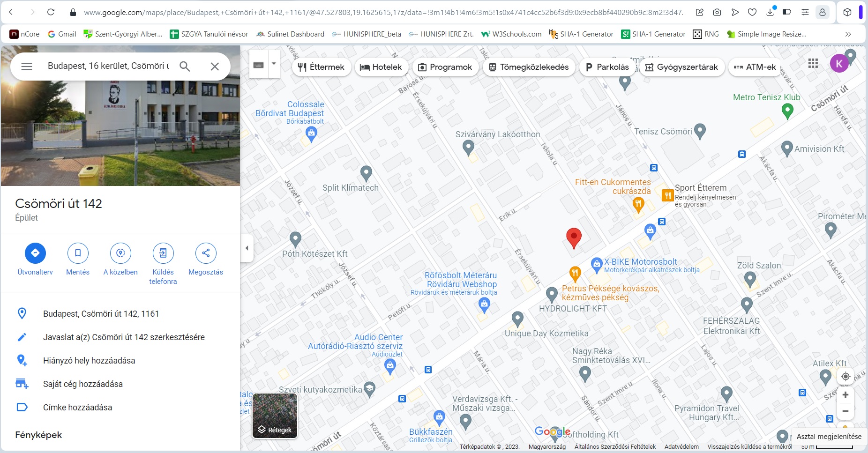Image resolution: width=868 pixels, height=453 pixels.
Task: Open the nCore bookmark
Action: pyautogui.click(x=25, y=34)
